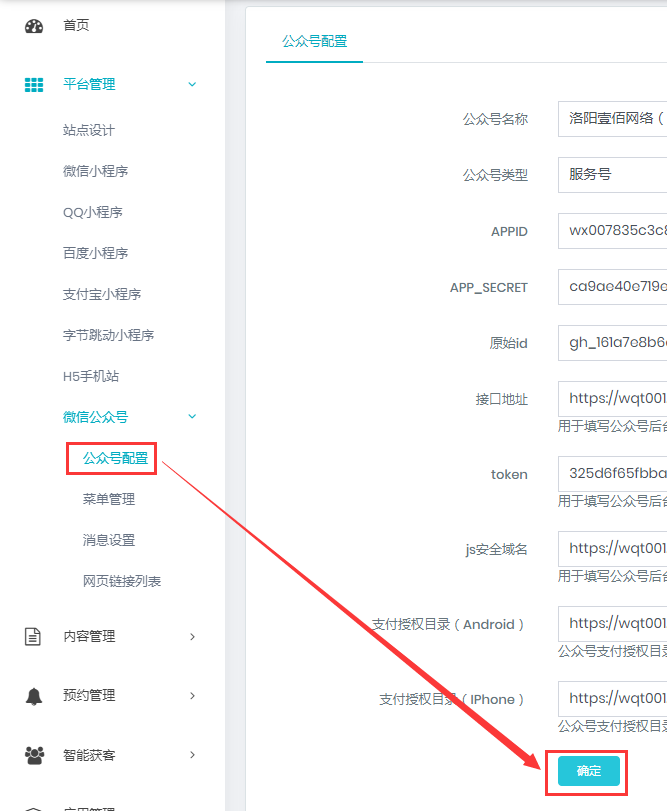Click the js安全域名 field label

point(497,549)
